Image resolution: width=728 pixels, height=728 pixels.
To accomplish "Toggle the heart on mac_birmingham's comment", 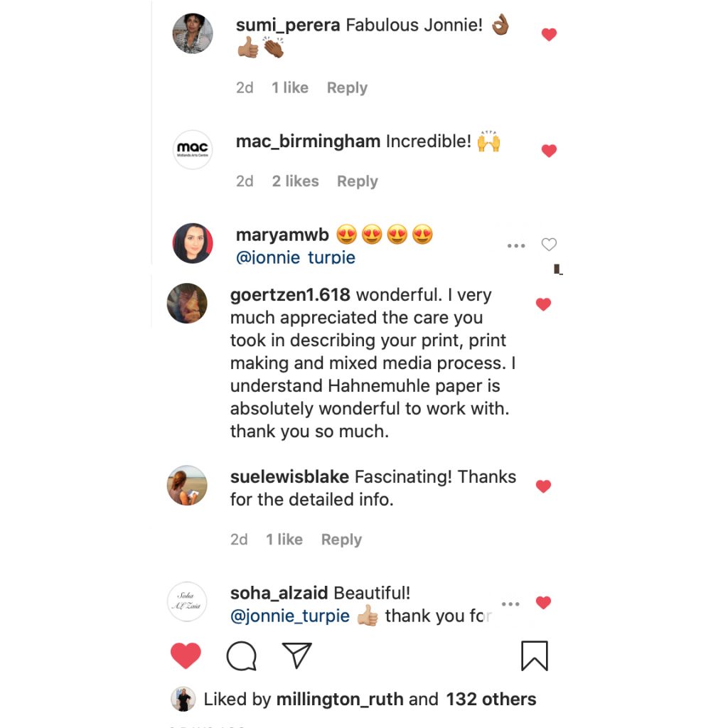I will [x=549, y=151].
